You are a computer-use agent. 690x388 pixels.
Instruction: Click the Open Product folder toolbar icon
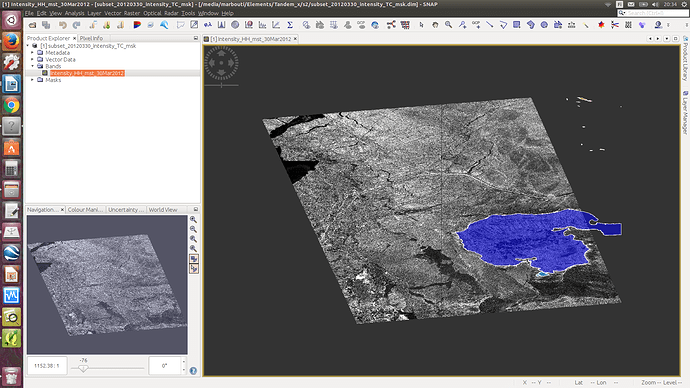click(32, 25)
